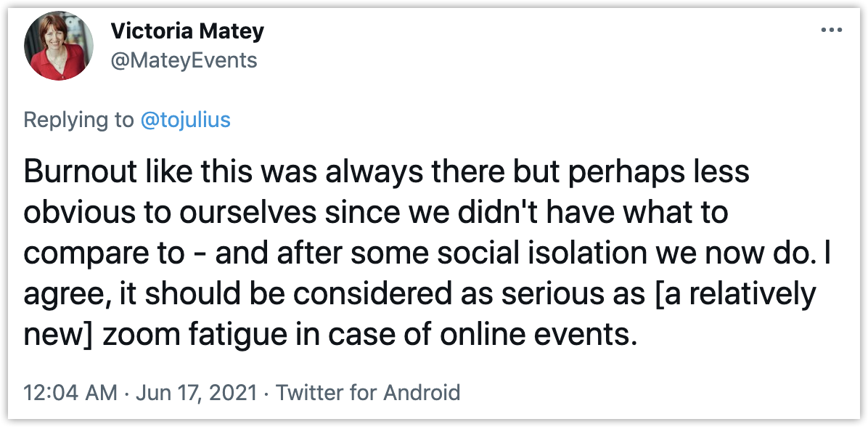Open the @tojulius mention link

pos(185,120)
